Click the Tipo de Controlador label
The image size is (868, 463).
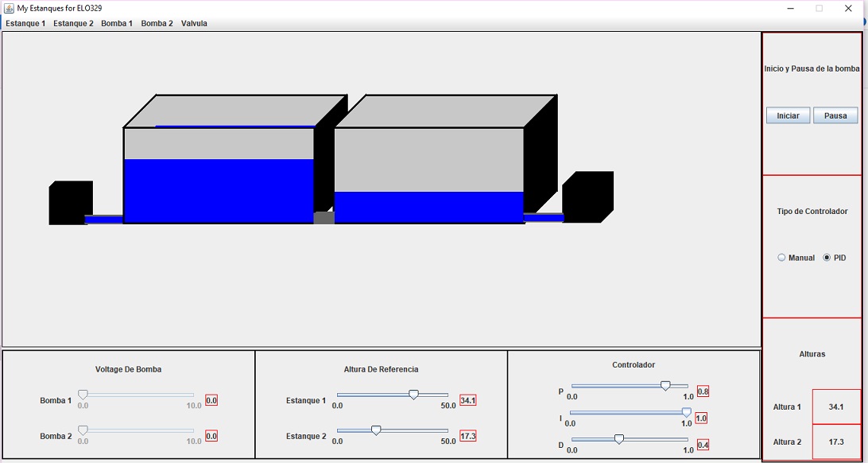pos(812,212)
